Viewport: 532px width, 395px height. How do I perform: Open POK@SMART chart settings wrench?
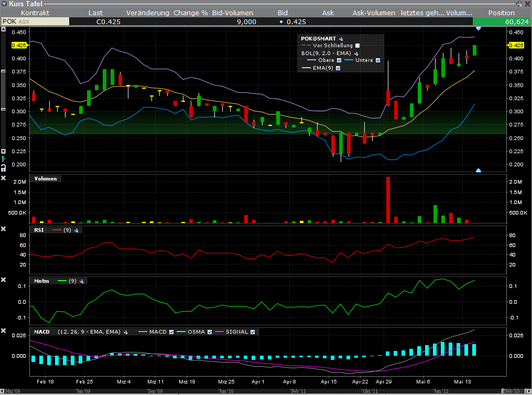[341, 39]
